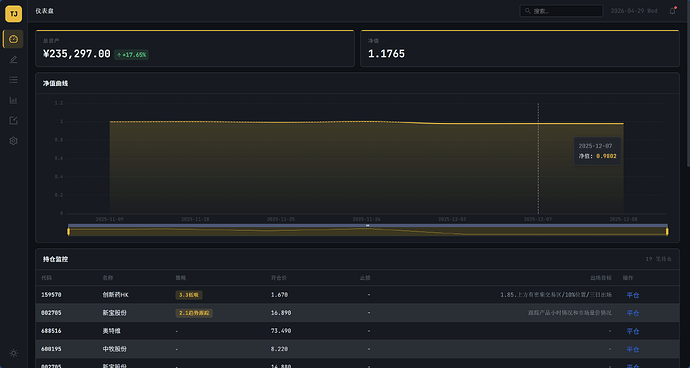The width and height of the screenshot is (690, 368).
Task: Click the 1.85 exit target note for 创新药HK
Action: pos(556,295)
